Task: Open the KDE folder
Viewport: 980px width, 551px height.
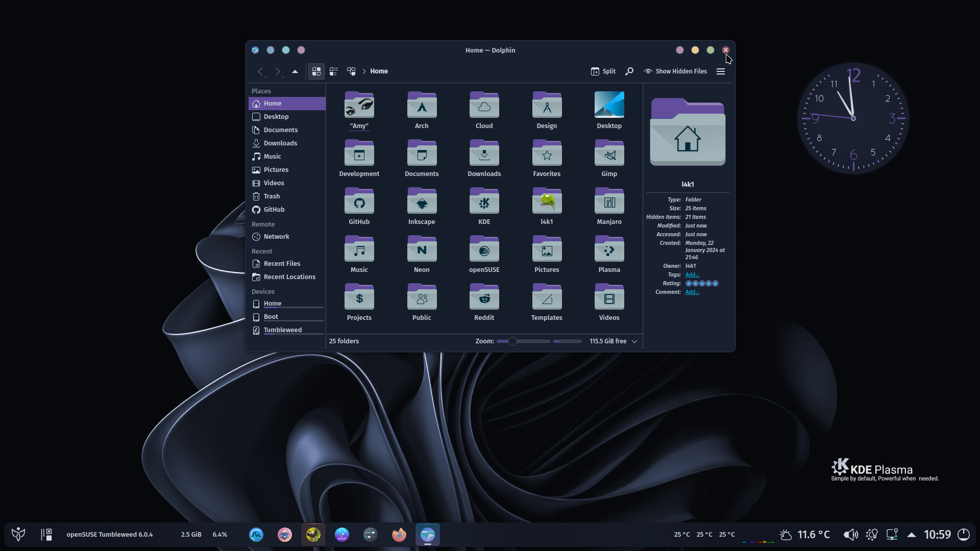Action: [484, 206]
